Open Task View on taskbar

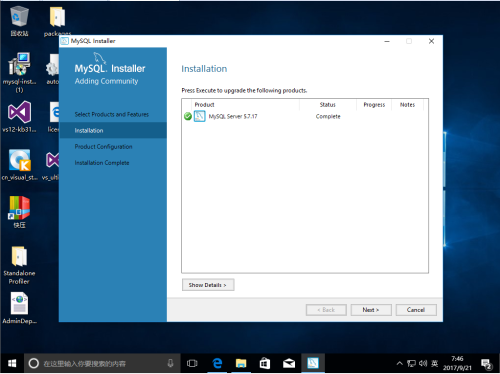point(192,363)
